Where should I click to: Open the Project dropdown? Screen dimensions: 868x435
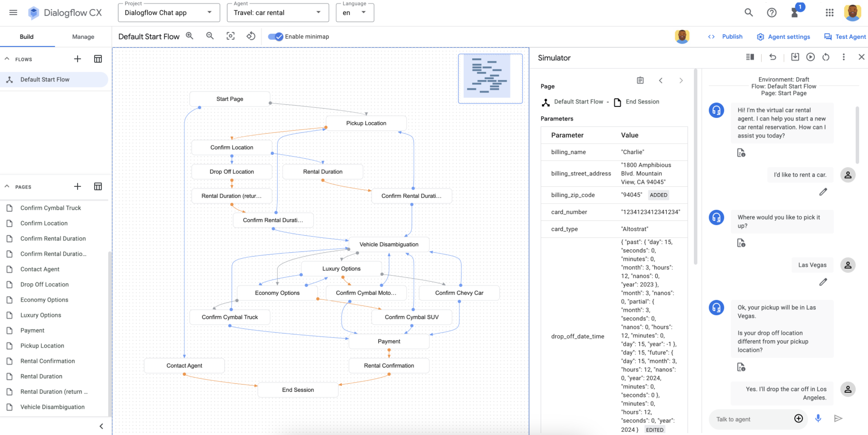169,13
